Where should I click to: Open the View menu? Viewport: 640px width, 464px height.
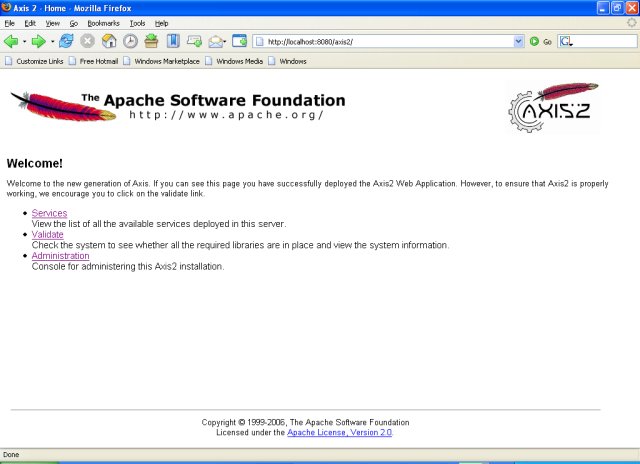pos(52,23)
